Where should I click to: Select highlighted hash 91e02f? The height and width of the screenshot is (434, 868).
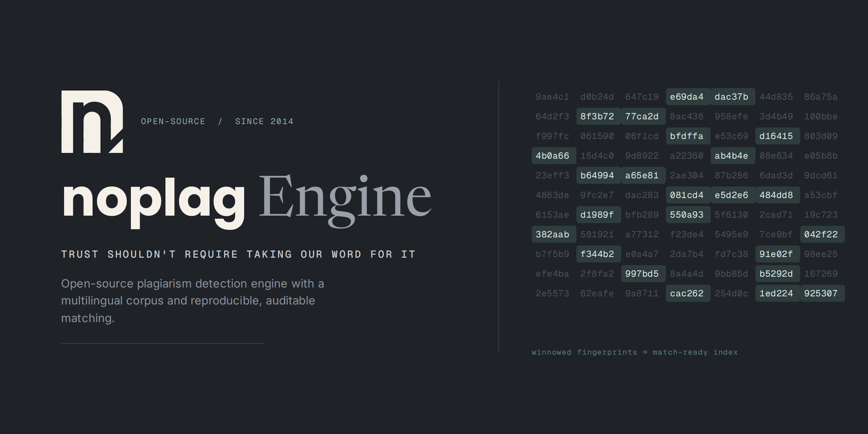[778, 254]
